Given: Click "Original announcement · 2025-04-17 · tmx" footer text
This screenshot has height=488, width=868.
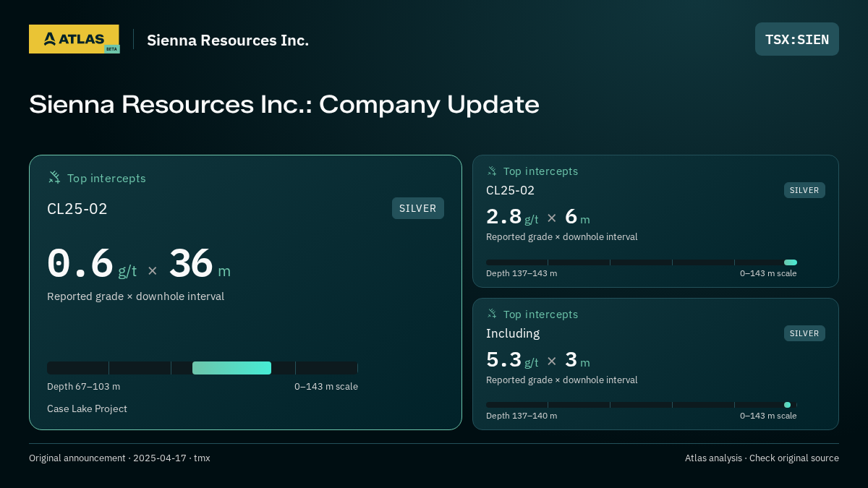Looking at the screenshot, I should coord(119,458).
